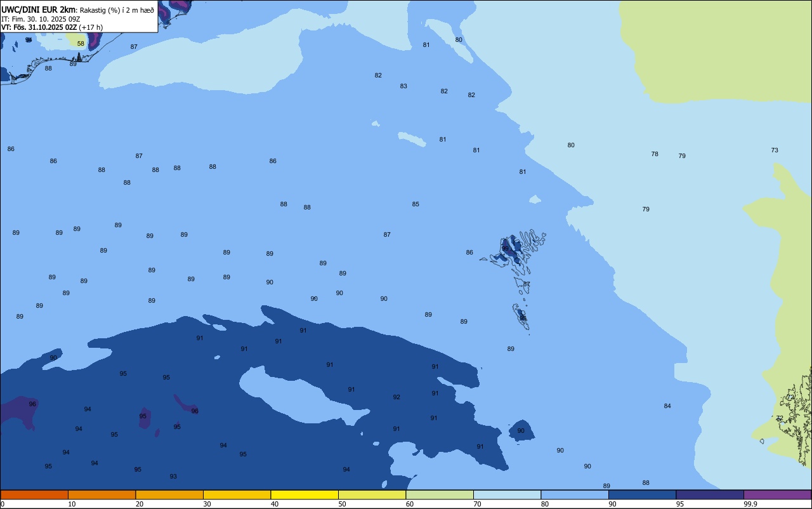The width and height of the screenshot is (812, 509).
Task: Click the map value '85'
Action: (x=416, y=204)
